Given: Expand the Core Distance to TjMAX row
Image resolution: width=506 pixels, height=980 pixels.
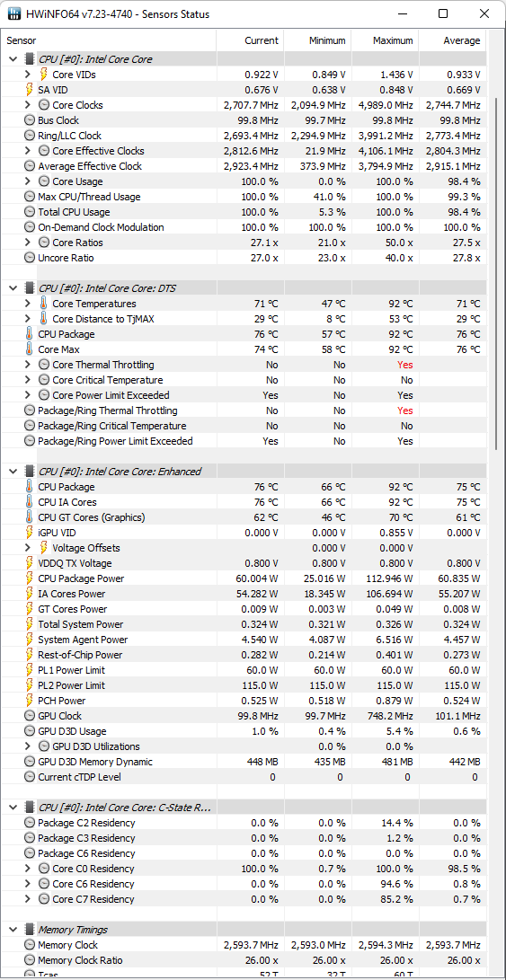Looking at the screenshot, I should [x=27, y=319].
